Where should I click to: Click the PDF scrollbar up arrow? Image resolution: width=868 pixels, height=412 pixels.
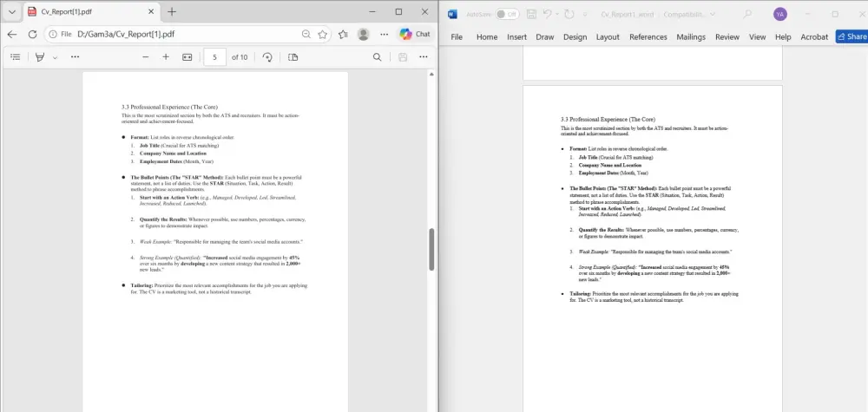tap(431, 74)
